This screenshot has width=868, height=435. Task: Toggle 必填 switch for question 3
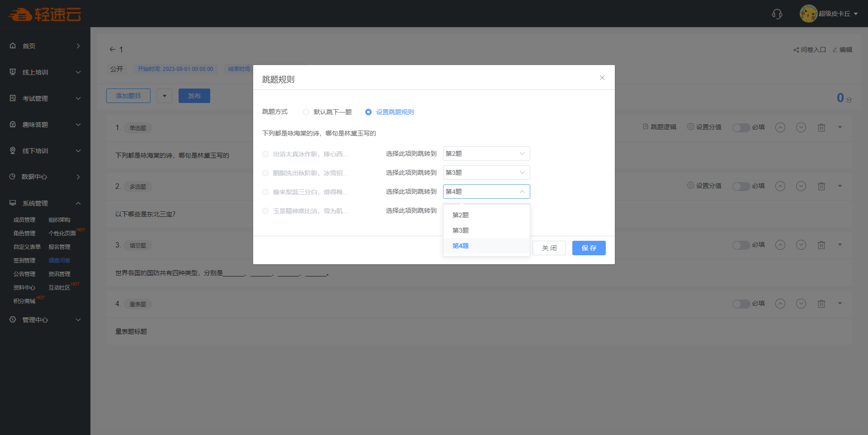point(741,245)
